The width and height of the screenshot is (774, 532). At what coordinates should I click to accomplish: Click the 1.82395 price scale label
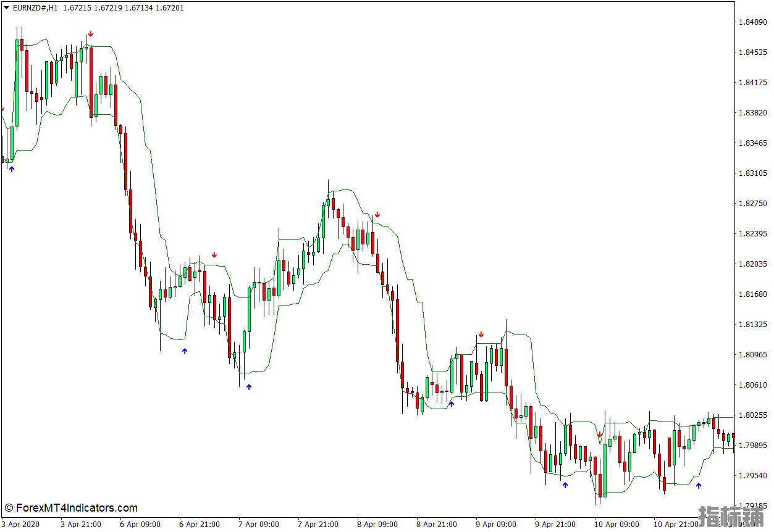(753, 234)
